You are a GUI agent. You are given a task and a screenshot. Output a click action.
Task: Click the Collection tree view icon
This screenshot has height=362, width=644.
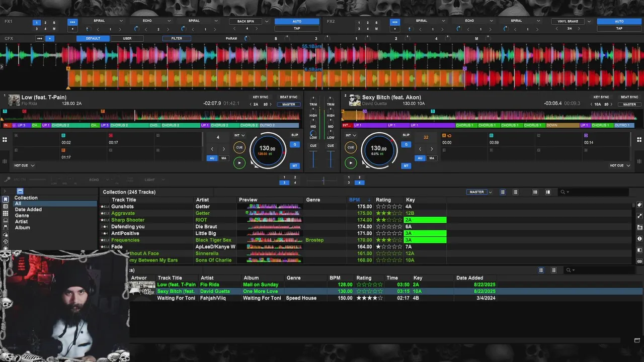point(5,199)
